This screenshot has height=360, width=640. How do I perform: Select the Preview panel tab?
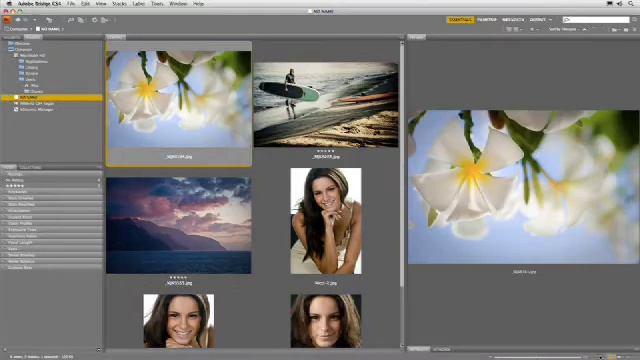416,37
